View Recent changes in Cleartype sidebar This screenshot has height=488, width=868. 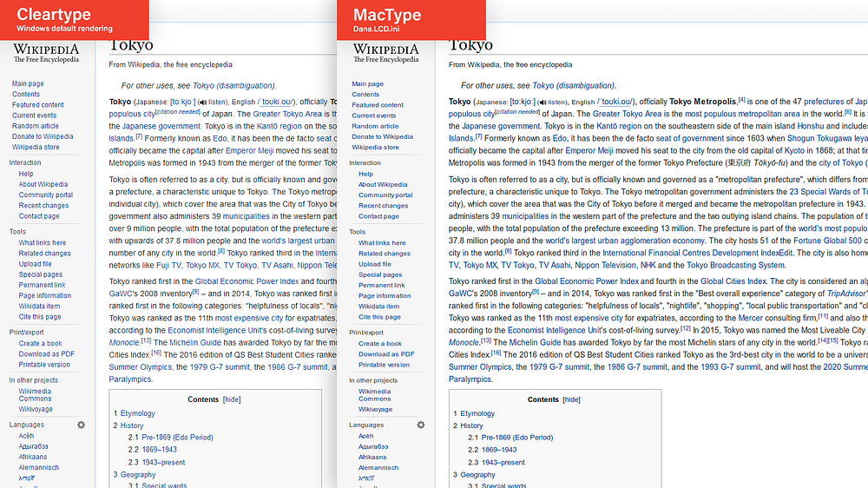[x=43, y=205]
